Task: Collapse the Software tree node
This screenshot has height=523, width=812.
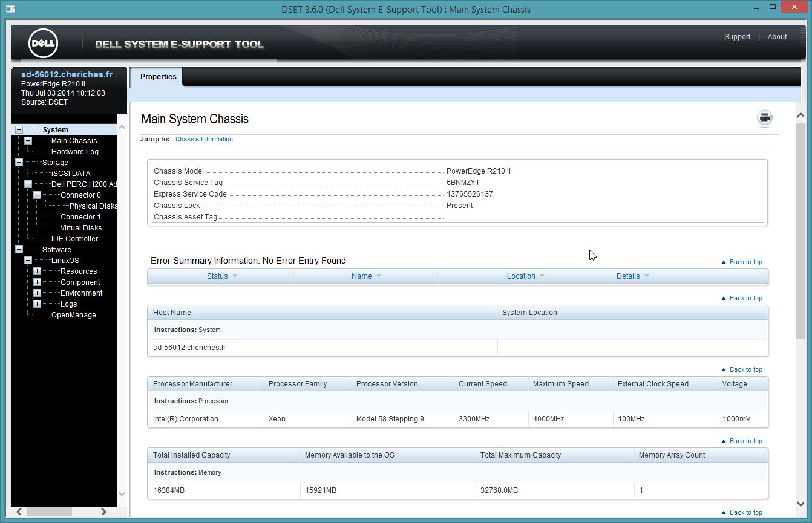Action: click(x=19, y=250)
